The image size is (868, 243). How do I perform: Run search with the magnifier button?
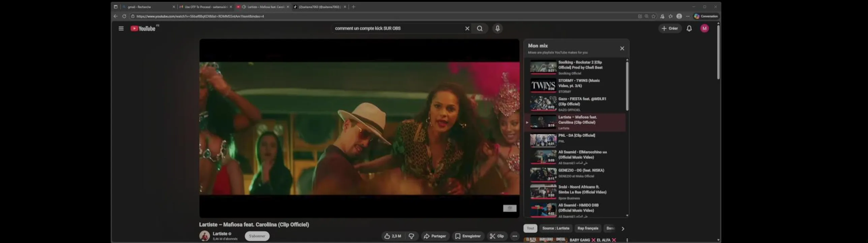click(x=480, y=29)
